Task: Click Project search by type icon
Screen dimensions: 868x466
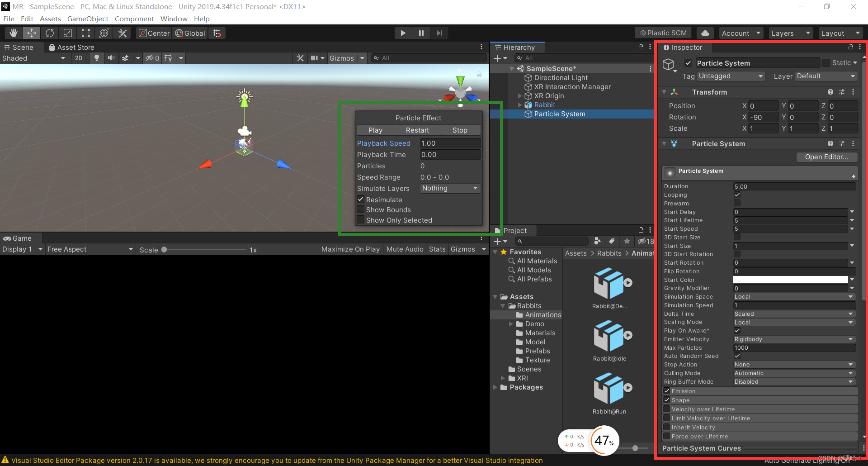Action: [x=597, y=241]
